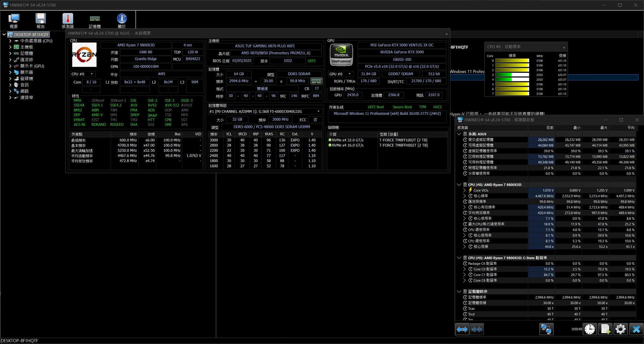Expand the 中央處理器 (CPU) tree node
The height and width of the screenshot is (344, 644).
(x=10, y=41)
